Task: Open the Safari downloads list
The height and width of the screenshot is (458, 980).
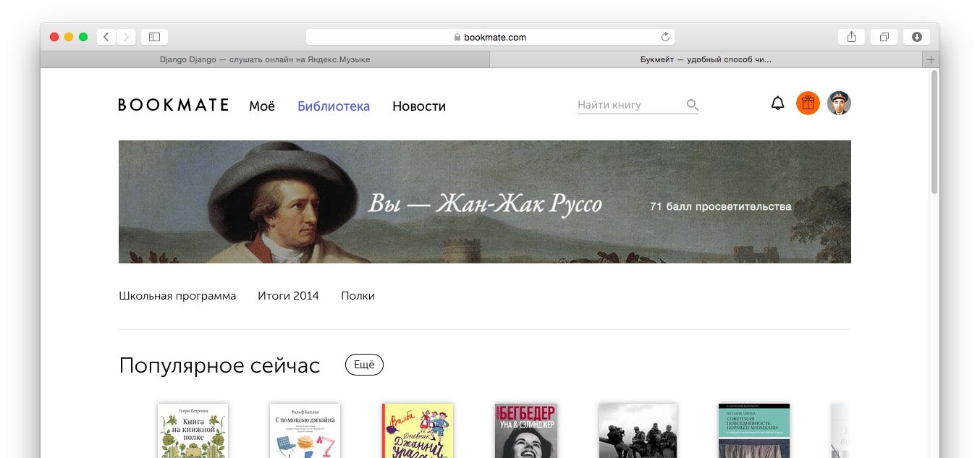Action: pos(917,37)
